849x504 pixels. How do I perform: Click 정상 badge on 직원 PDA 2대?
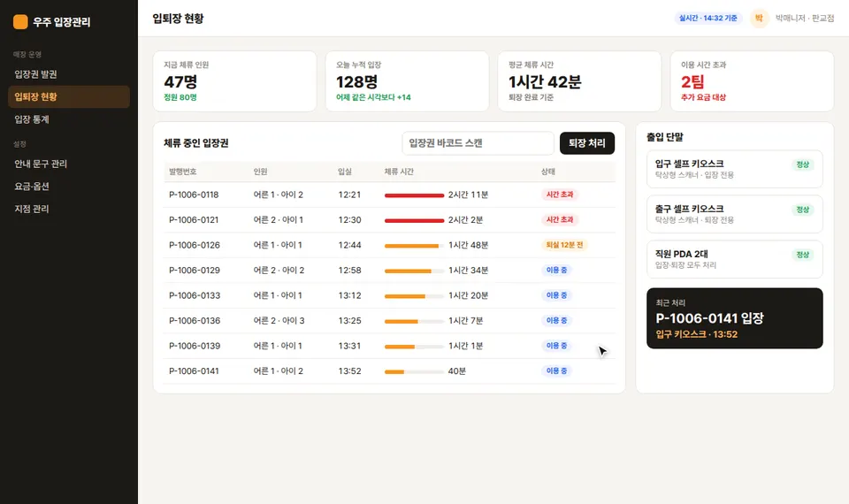point(802,255)
